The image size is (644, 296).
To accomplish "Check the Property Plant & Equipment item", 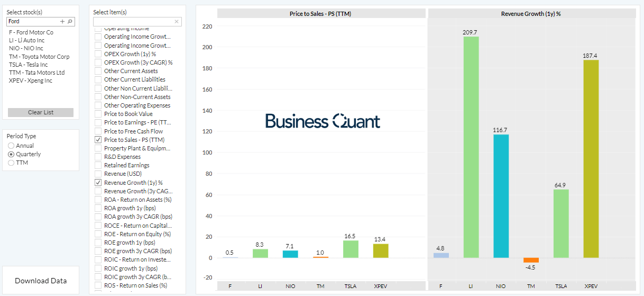I will 98,148.
